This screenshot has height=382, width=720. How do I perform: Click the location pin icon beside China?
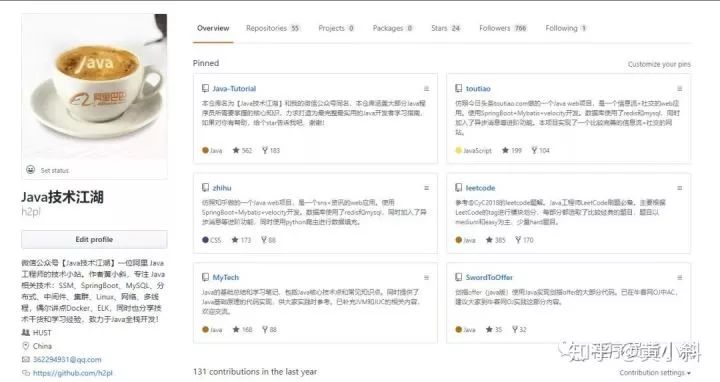[26, 346]
